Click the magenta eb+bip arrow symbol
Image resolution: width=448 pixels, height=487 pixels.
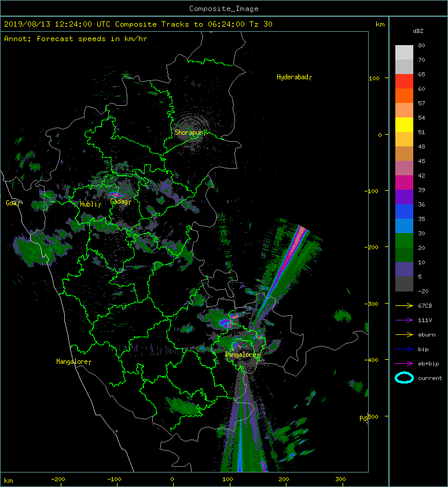pos(404,363)
